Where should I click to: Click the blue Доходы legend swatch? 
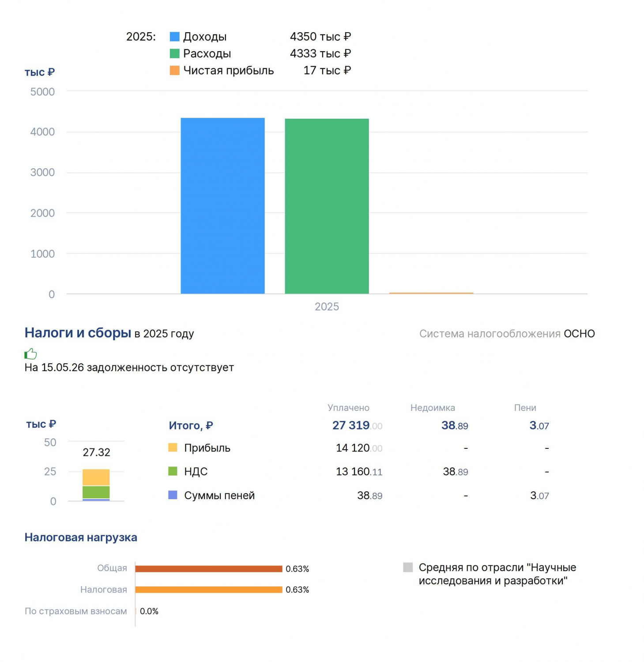point(175,37)
